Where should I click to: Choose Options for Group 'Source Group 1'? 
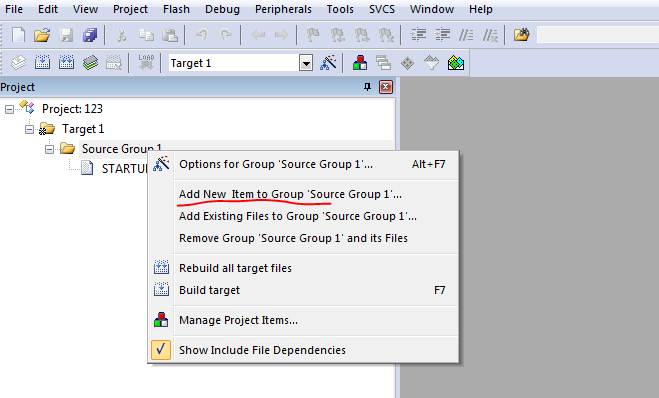(x=304, y=164)
